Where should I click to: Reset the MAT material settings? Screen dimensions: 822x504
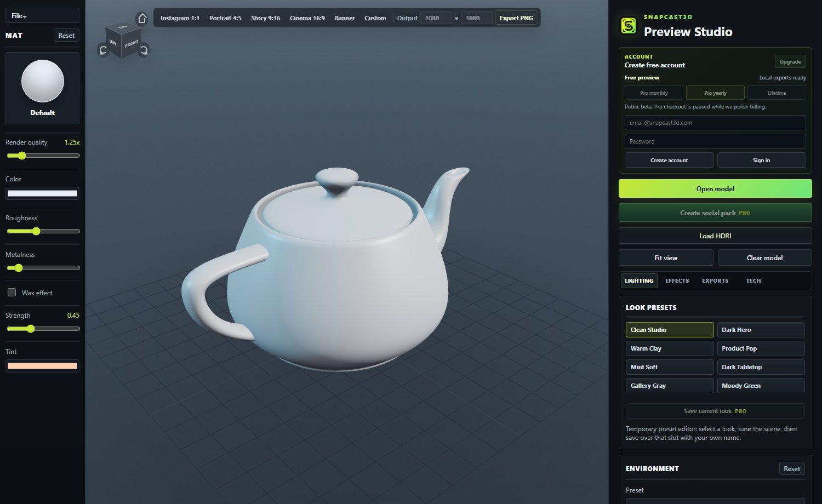point(66,35)
